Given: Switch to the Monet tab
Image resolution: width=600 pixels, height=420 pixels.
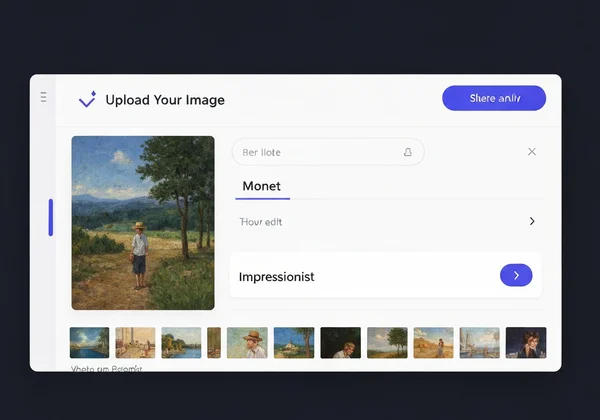Looking at the screenshot, I should [262, 186].
